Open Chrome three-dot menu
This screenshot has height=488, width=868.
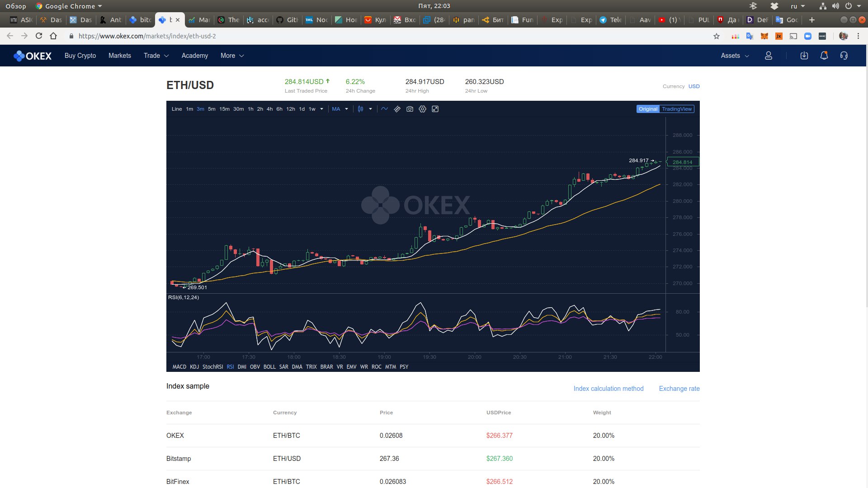point(859,36)
